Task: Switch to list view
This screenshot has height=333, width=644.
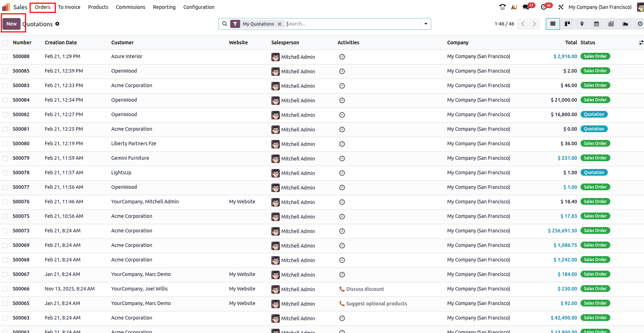Action: [553, 24]
